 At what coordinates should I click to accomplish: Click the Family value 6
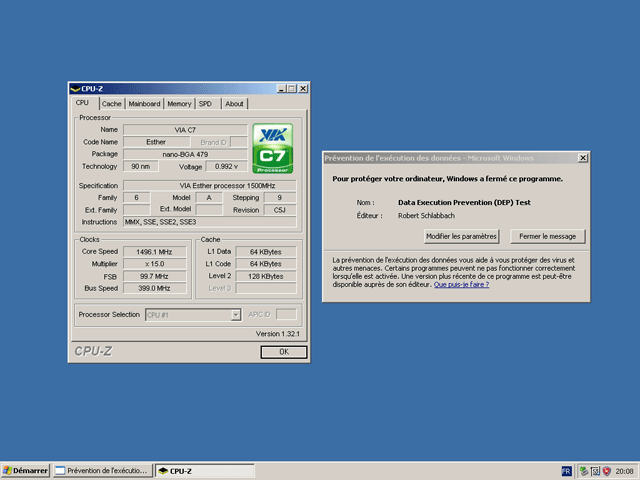136,198
